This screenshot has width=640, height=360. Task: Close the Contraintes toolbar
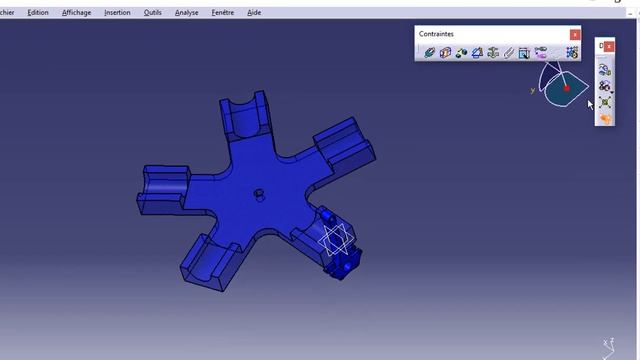(x=575, y=35)
